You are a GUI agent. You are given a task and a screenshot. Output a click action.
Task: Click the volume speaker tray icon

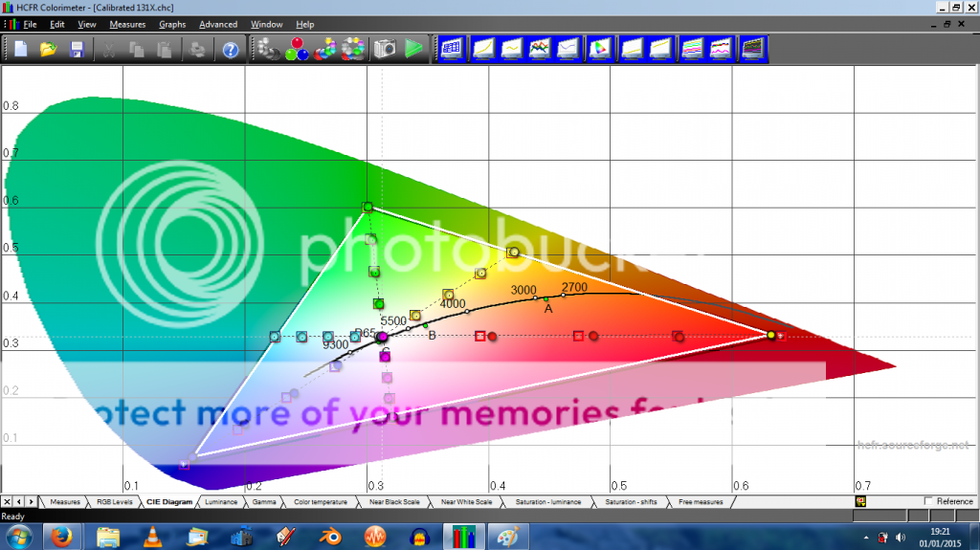901,538
